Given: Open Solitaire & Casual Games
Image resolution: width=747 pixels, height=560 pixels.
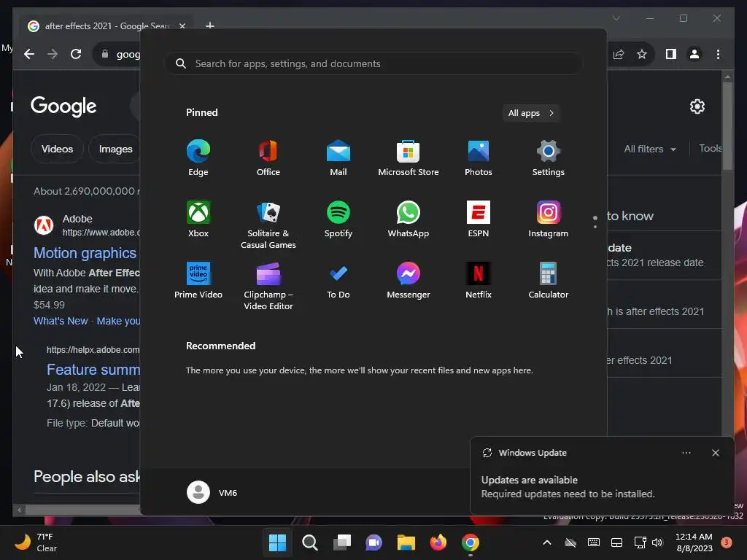Looking at the screenshot, I should click(268, 225).
